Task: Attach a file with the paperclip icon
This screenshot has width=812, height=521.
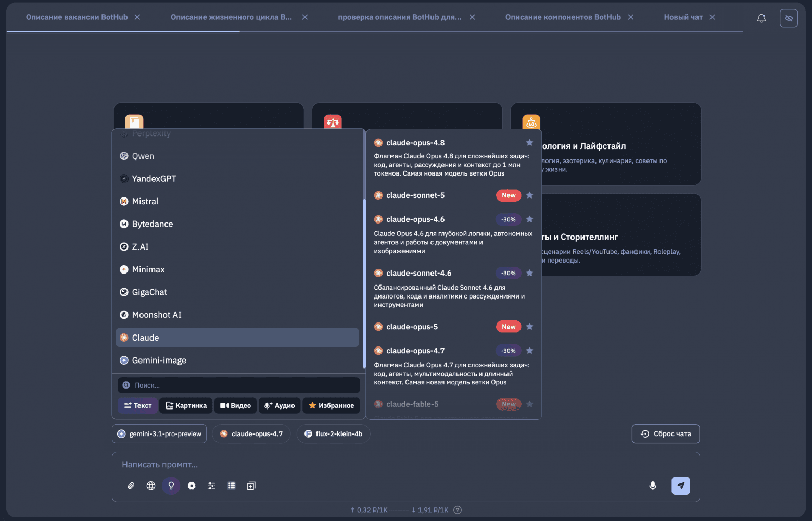Action: [x=131, y=486]
